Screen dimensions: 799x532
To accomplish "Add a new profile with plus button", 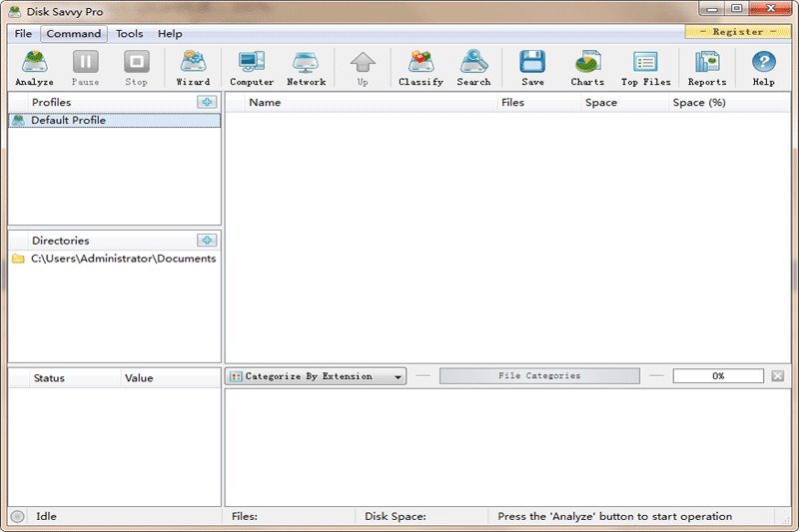I will [x=207, y=102].
